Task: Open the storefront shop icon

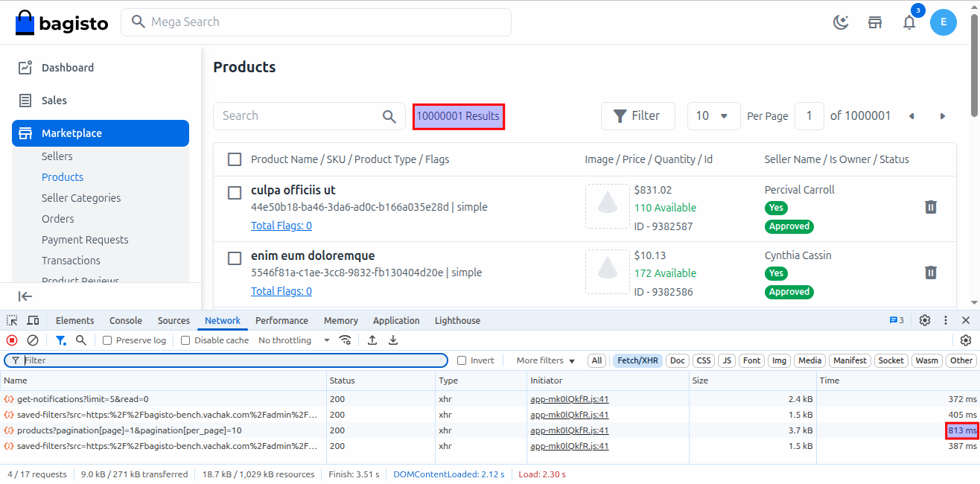Action: [x=875, y=22]
